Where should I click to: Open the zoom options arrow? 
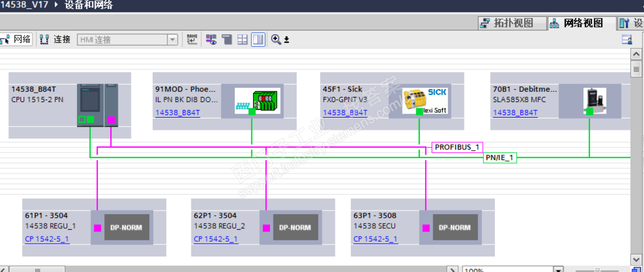[x=286, y=40]
